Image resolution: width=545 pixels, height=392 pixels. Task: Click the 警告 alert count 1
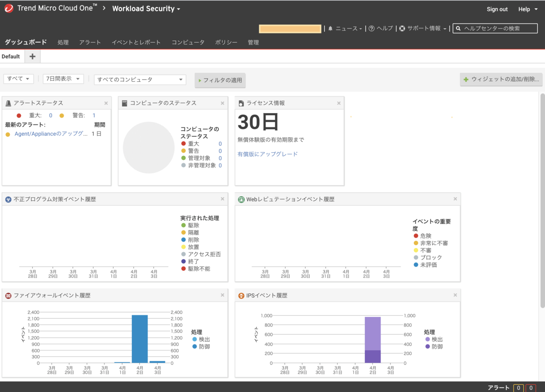point(94,115)
